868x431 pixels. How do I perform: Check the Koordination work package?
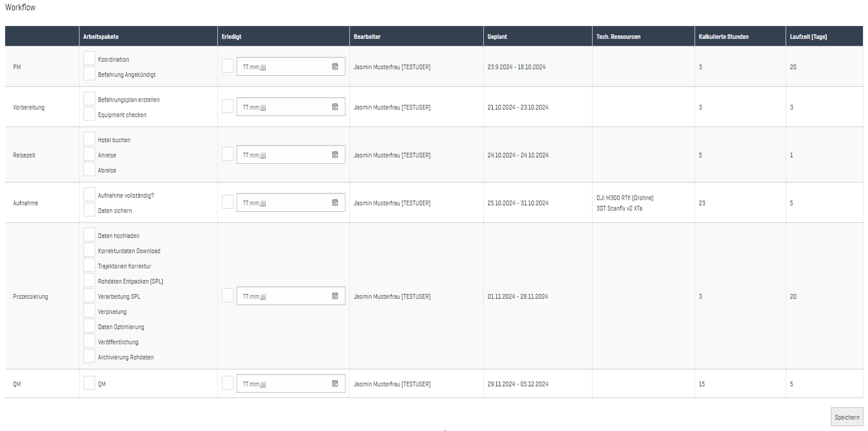89,58
